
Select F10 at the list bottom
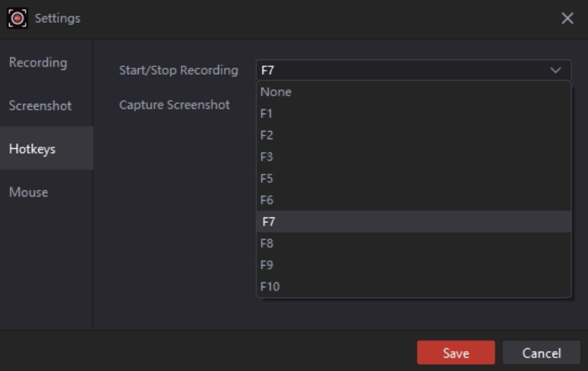tap(269, 287)
